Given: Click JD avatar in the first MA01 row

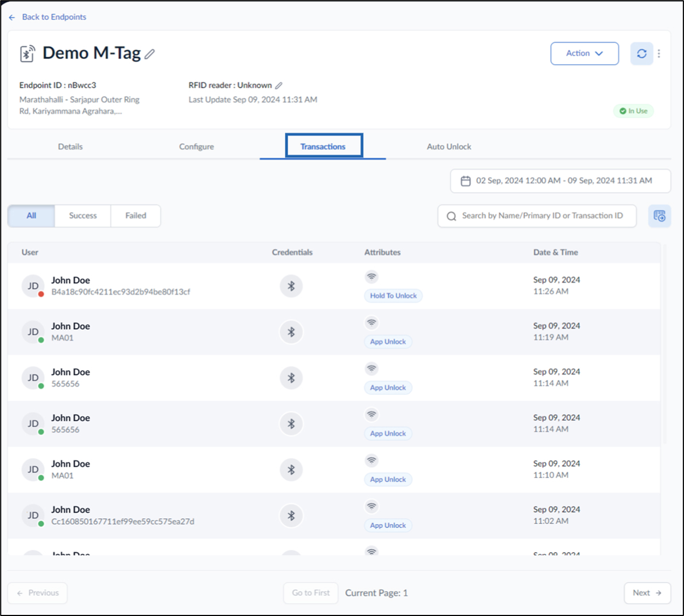Looking at the screenshot, I should 33,332.
